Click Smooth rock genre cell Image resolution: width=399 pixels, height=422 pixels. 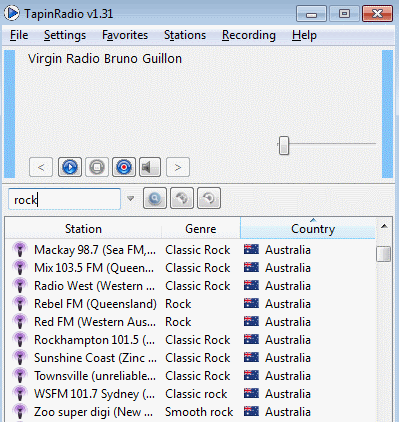pyautogui.click(x=199, y=412)
